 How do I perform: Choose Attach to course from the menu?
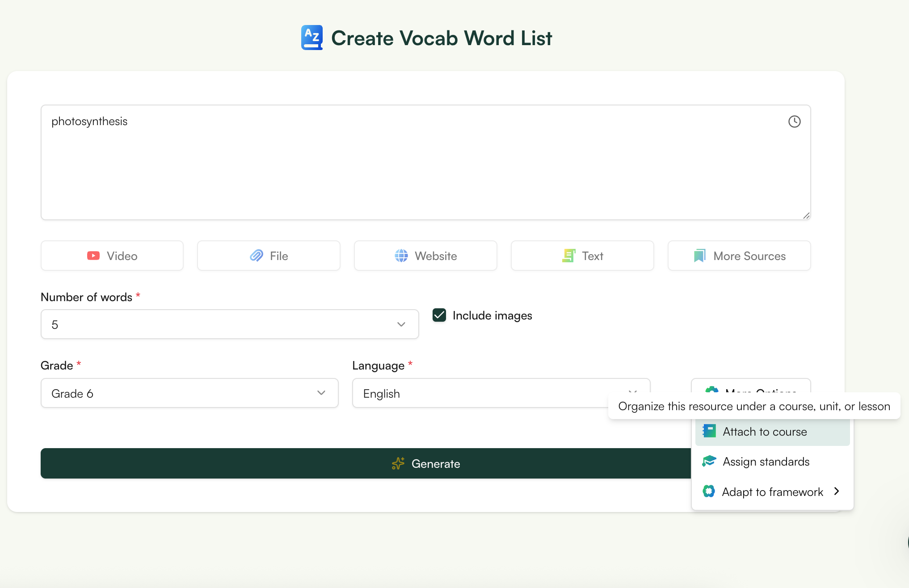click(x=772, y=431)
